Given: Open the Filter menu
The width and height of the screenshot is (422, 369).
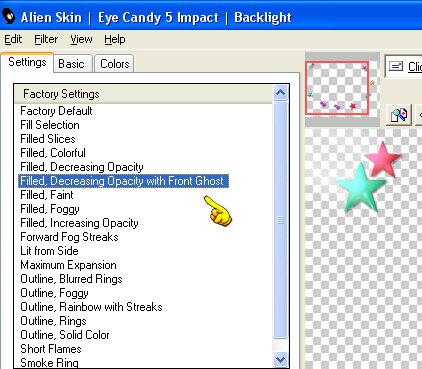Looking at the screenshot, I should (46, 39).
